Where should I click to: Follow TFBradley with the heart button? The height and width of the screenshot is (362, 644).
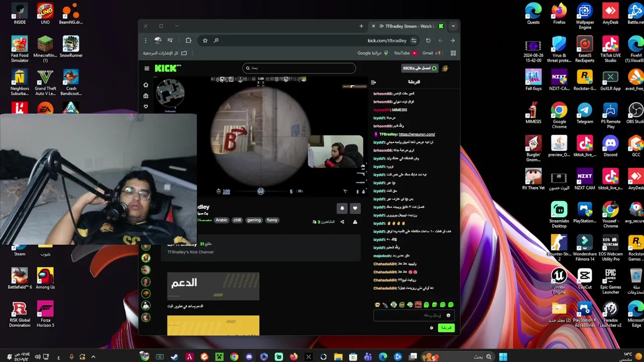[355, 208]
